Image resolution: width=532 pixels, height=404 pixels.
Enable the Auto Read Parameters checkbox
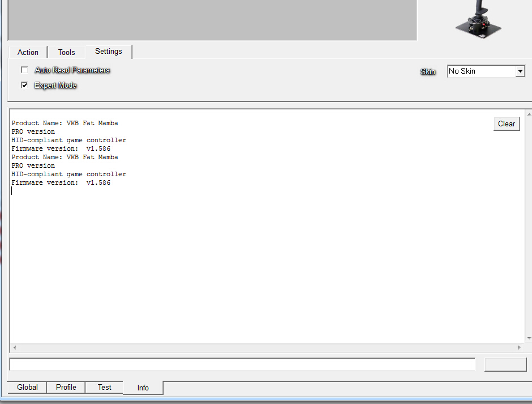[x=24, y=70]
